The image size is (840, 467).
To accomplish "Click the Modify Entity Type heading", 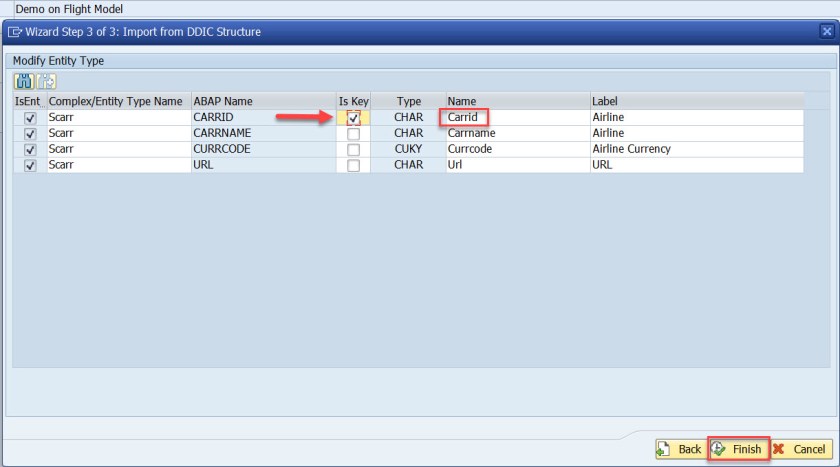I will click(x=58, y=61).
